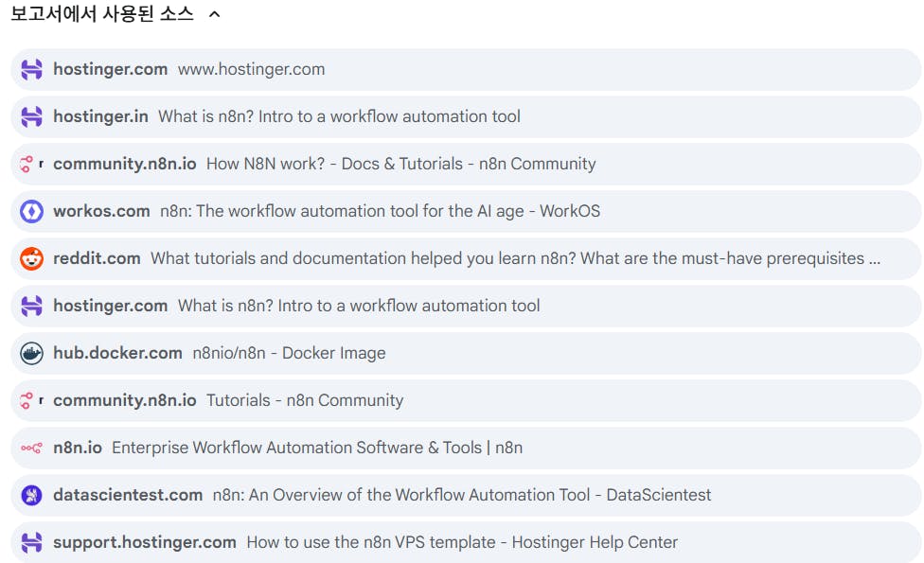Open 'Tutorials - n8n Community' source
The width and height of the screenshot is (924, 563).
(304, 400)
